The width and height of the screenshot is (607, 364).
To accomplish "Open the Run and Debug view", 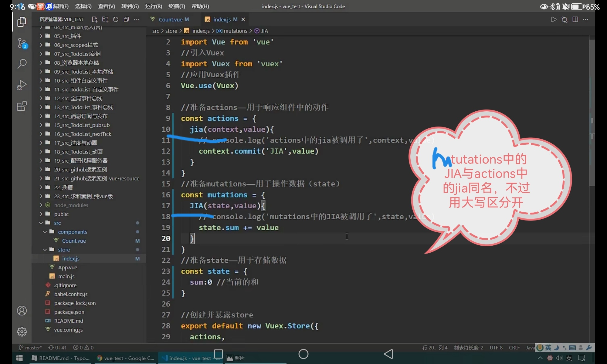I will pyautogui.click(x=22, y=85).
